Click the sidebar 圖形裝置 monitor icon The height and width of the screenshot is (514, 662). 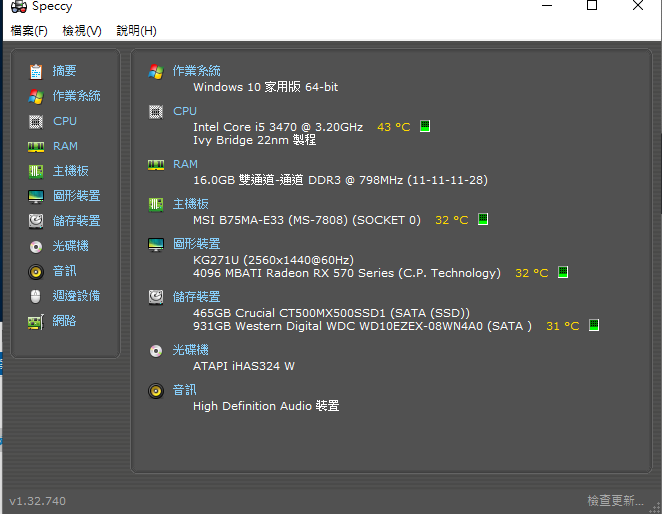click(36, 196)
